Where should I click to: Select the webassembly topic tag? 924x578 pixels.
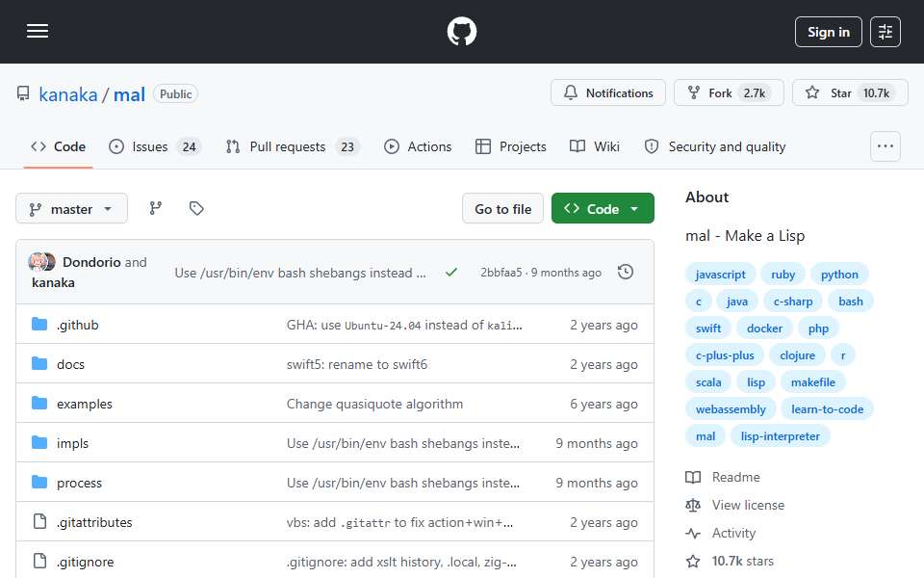(731, 410)
